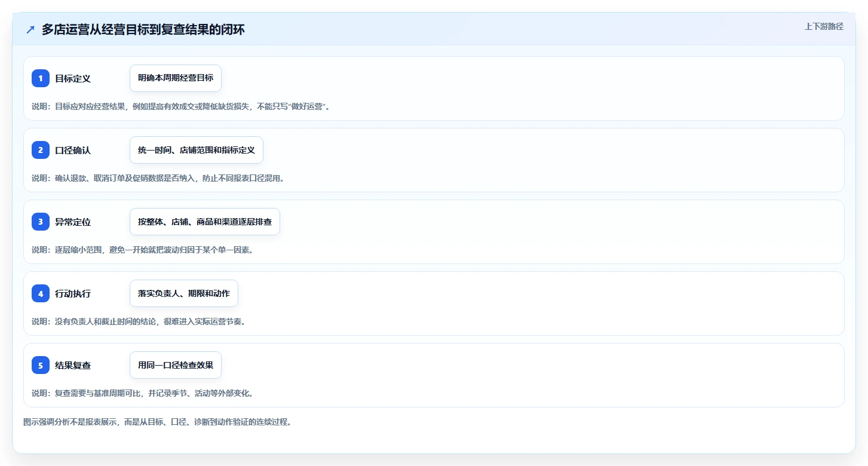Screen dimensions: 868x466
Task: Click the step 3 number badge
Action: (41, 222)
